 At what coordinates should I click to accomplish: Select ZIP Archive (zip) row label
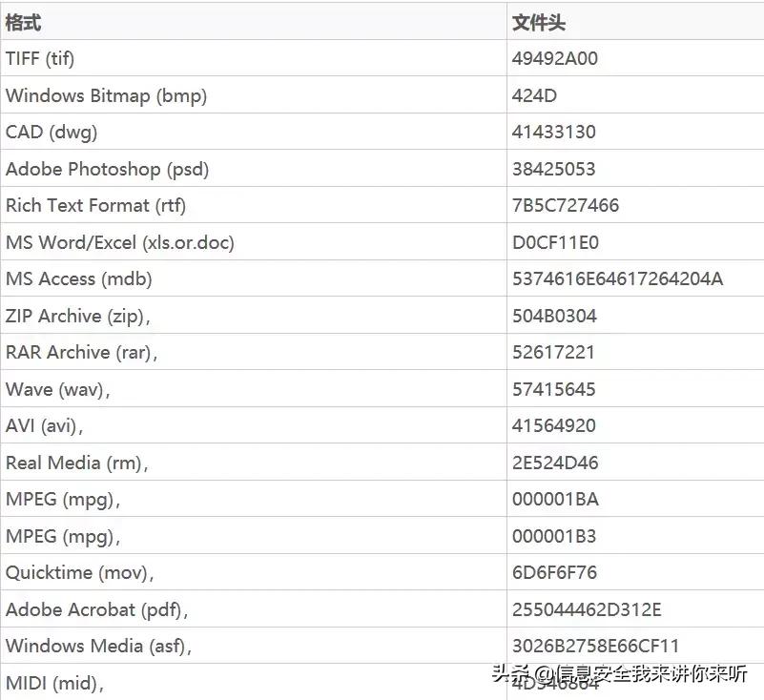pyautogui.click(x=77, y=316)
